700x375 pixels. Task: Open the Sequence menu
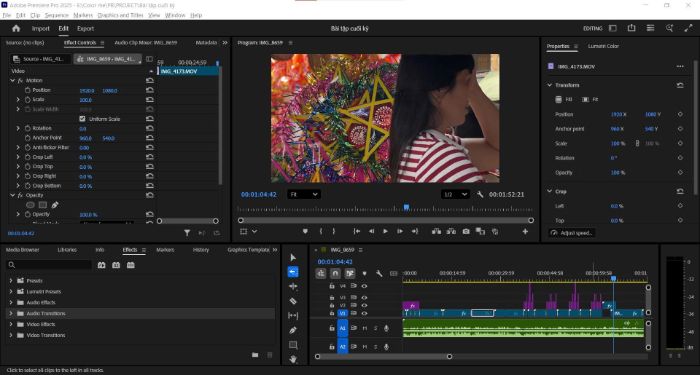pyautogui.click(x=57, y=15)
